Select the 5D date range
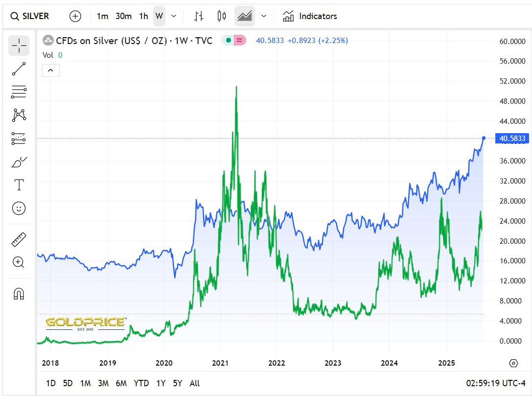 [68, 383]
